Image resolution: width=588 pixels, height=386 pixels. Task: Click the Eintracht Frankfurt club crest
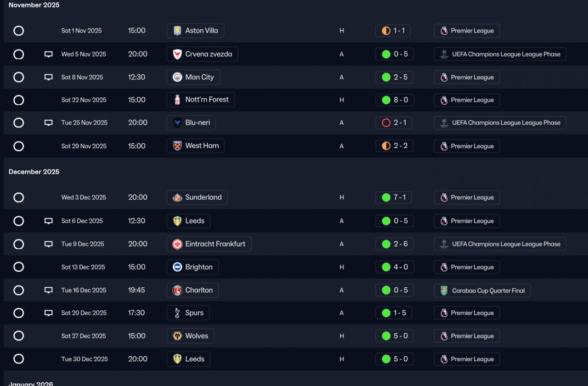tap(177, 244)
